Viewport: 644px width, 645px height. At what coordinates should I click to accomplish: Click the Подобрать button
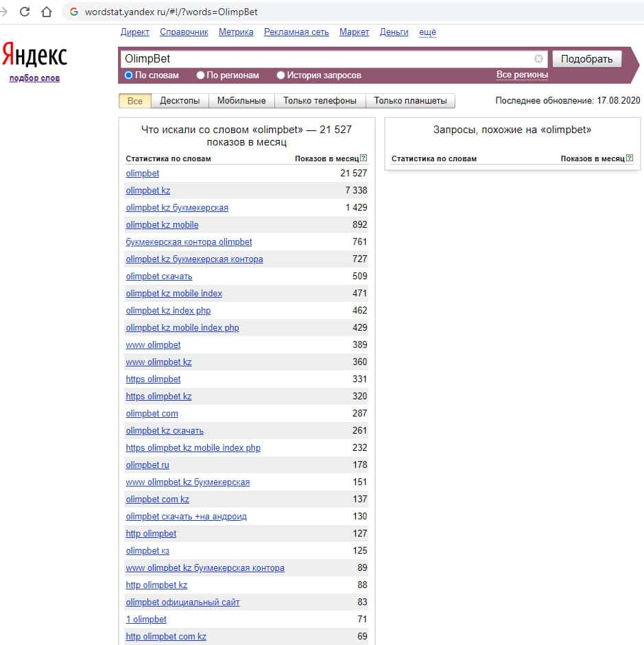coord(586,59)
